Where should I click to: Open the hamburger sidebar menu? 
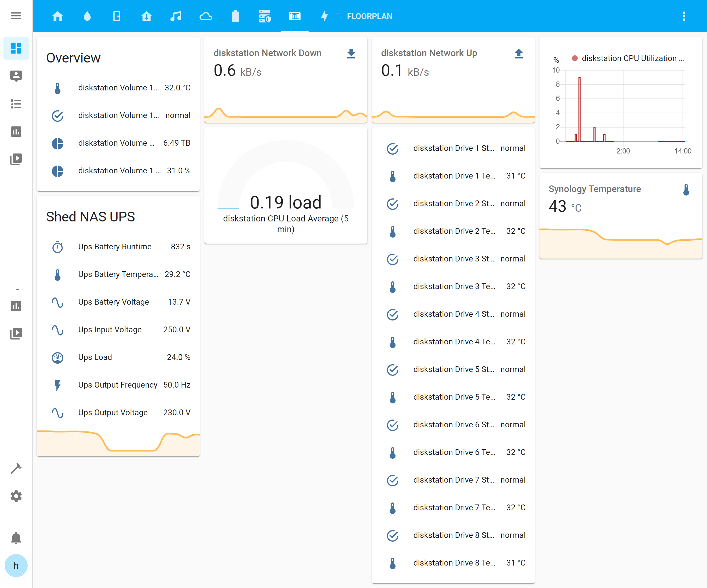tap(16, 16)
